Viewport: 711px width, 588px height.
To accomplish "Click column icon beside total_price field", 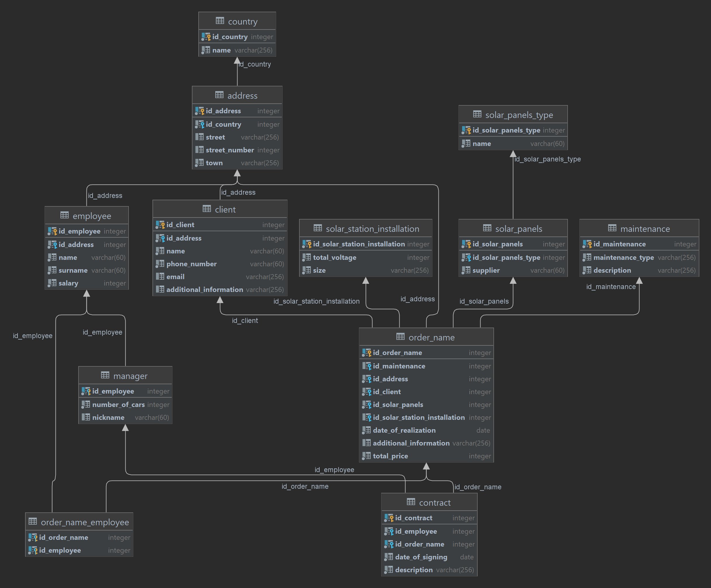I will coord(366,456).
